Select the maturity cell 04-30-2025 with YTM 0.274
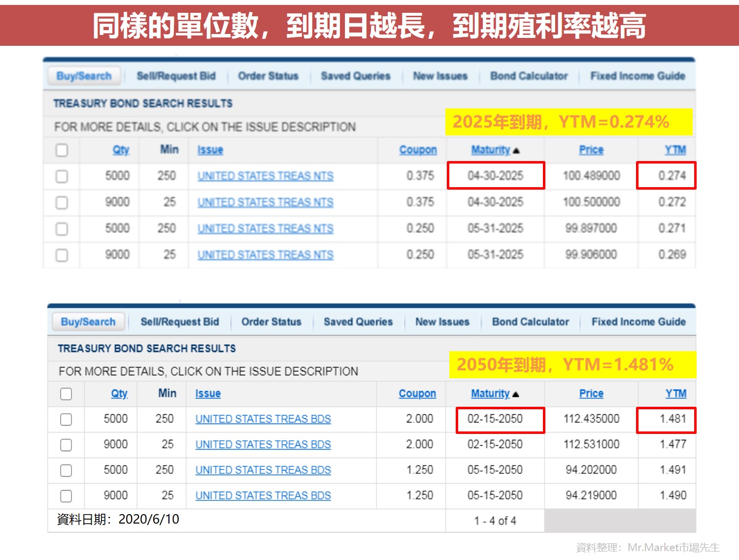Image resolution: width=739 pixels, height=560 pixels. click(x=496, y=176)
